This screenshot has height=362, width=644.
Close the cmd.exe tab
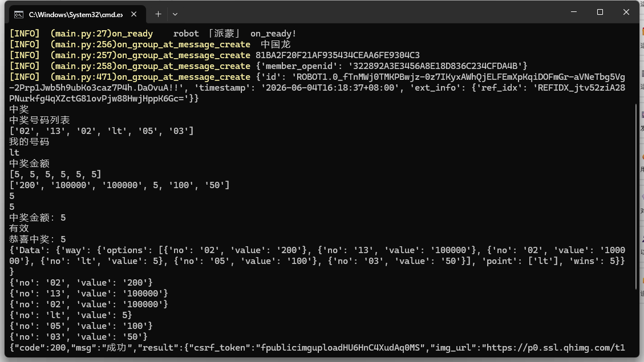pyautogui.click(x=134, y=14)
